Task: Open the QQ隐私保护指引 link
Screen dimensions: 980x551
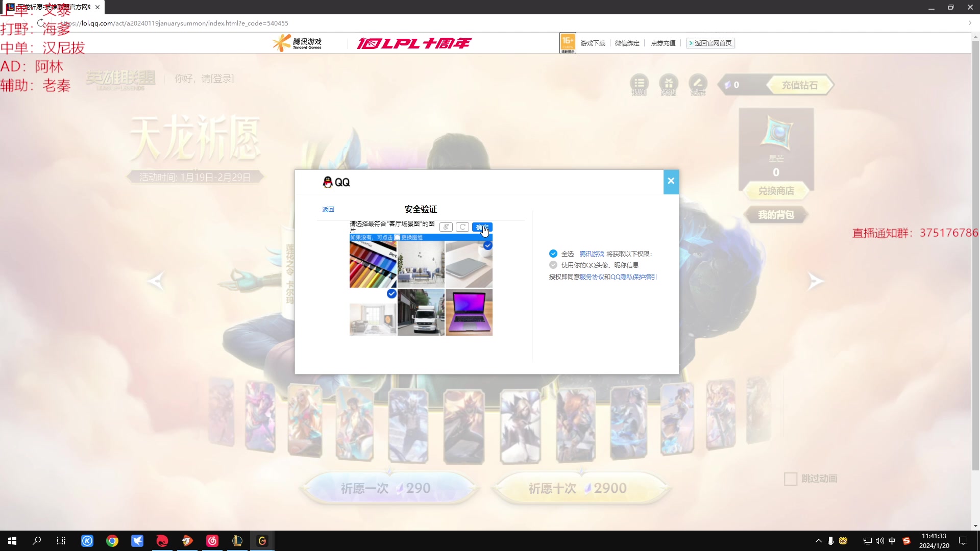Action: pyautogui.click(x=633, y=277)
